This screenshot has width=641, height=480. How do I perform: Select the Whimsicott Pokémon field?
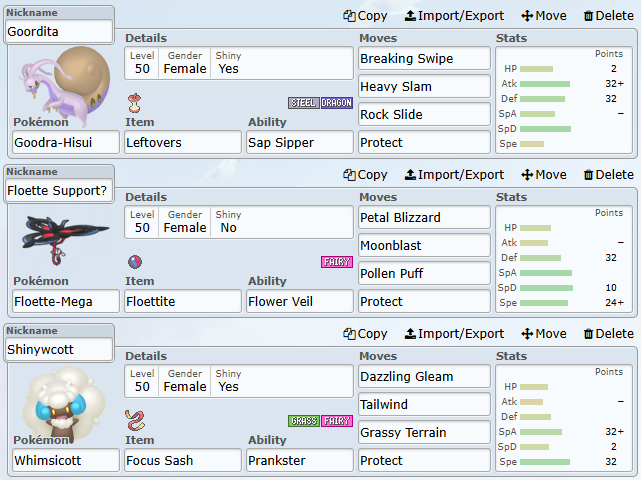66,460
